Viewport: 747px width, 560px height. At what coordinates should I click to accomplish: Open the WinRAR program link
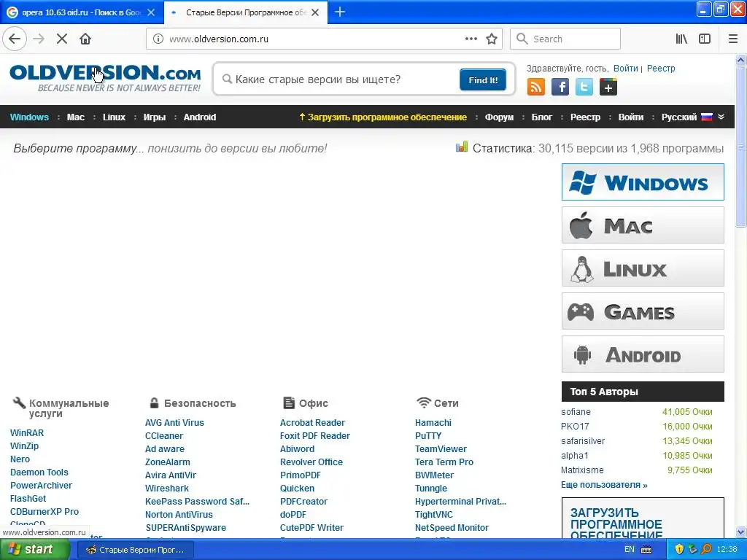click(x=27, y=433)
